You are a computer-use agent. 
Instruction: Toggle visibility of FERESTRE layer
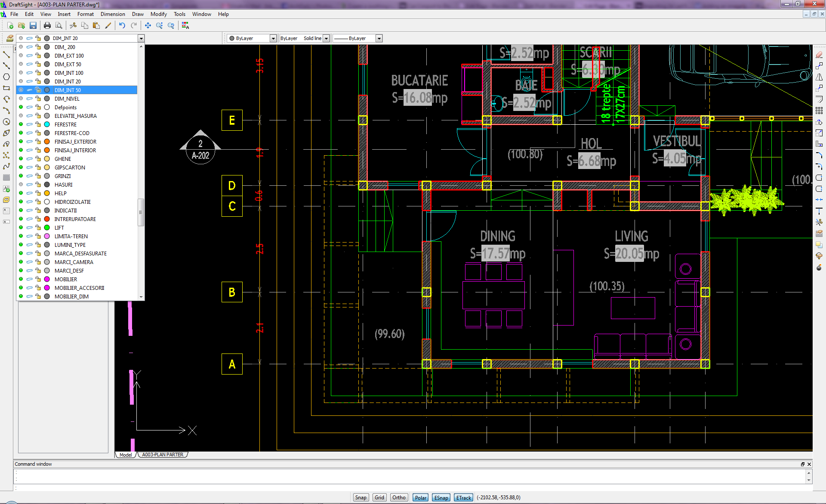22,124
